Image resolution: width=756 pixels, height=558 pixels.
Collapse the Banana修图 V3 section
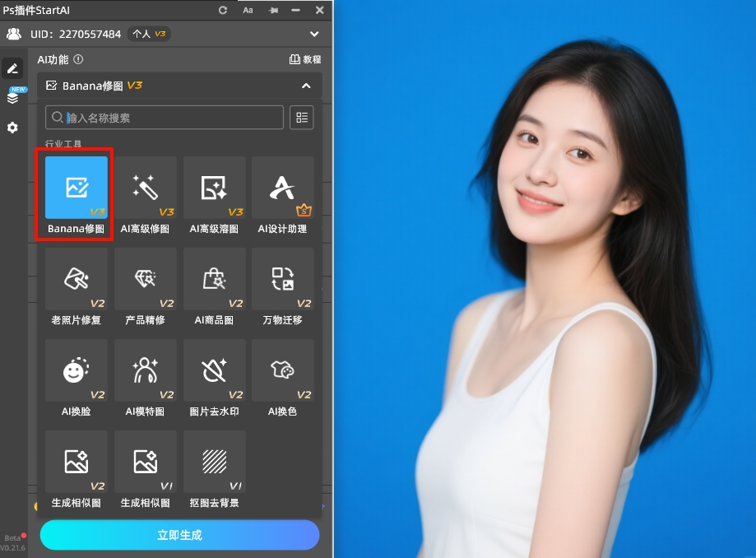pyautogui.click(x=305, y=86)
